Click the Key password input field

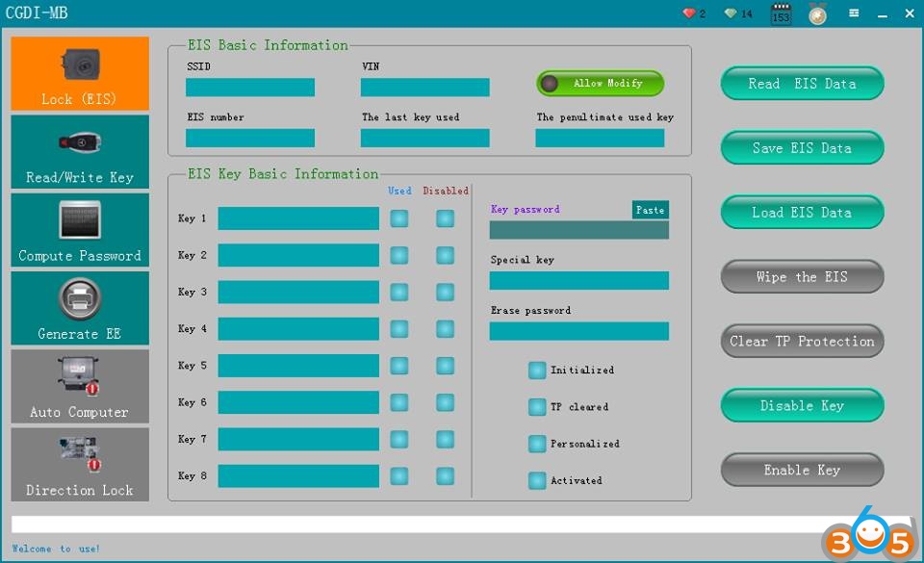578,230
